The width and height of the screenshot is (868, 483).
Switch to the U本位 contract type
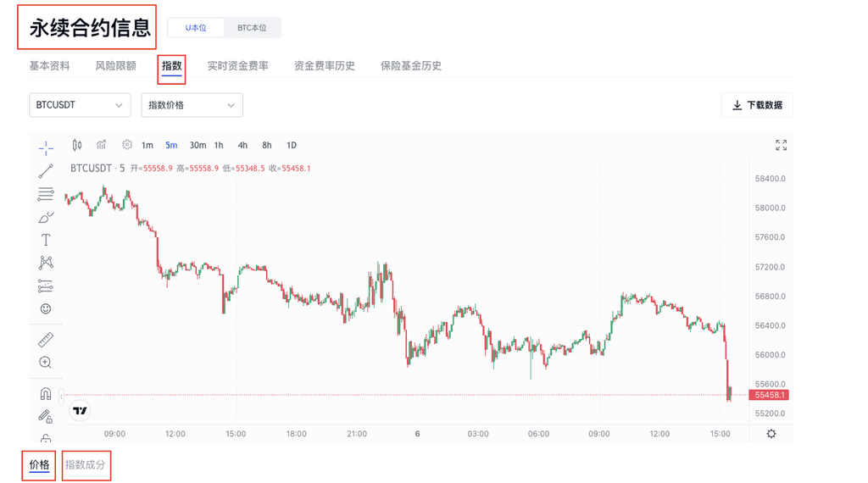tap(196, 28)
